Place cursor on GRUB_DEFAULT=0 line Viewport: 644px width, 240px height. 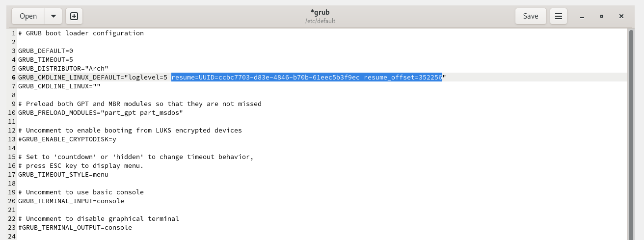(x=46, y=51)
